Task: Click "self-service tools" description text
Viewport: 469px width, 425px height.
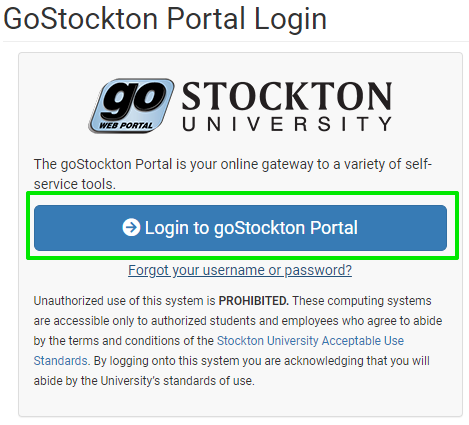Action: 233,174
